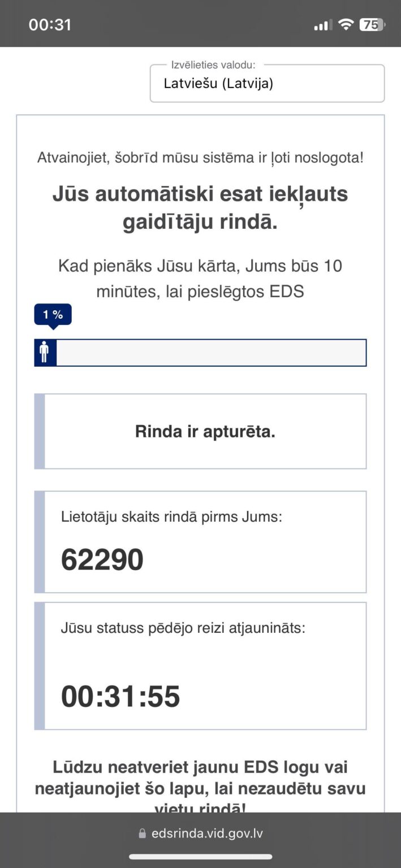Tap the lock icon in address bar
Viewport: 401px width, 868px height.
coord(142,834)
